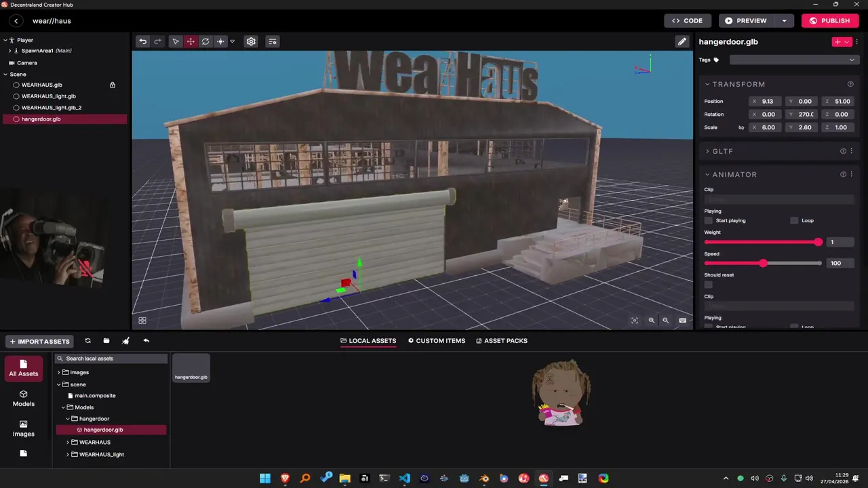Click the inspector list toggle icon
The width and height of the screenshot is (868, 488).
[273, 41]
